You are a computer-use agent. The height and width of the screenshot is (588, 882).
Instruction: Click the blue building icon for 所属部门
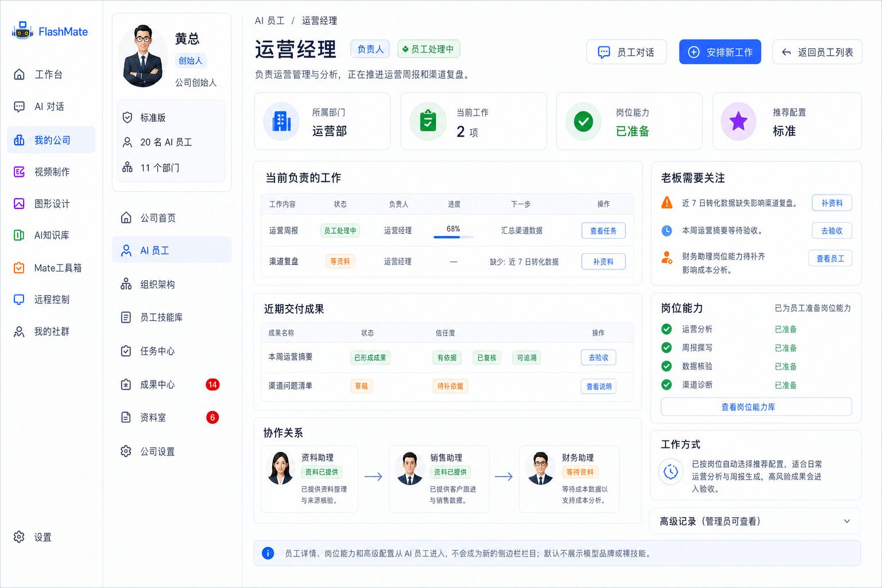coord(281,121)
